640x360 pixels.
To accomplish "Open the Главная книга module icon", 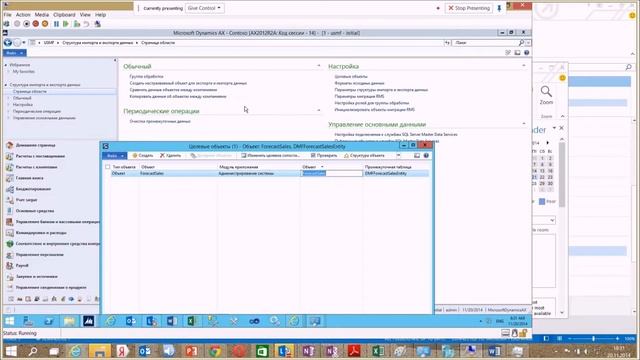I will pyautogui.click(x=9, y=178).
